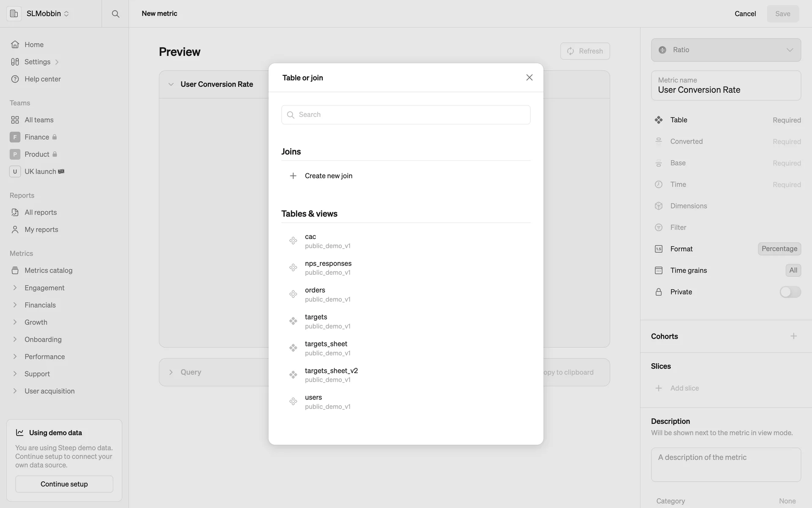Click the Help center question mark icon
The image size is (812, 508).
click(15, 79)
